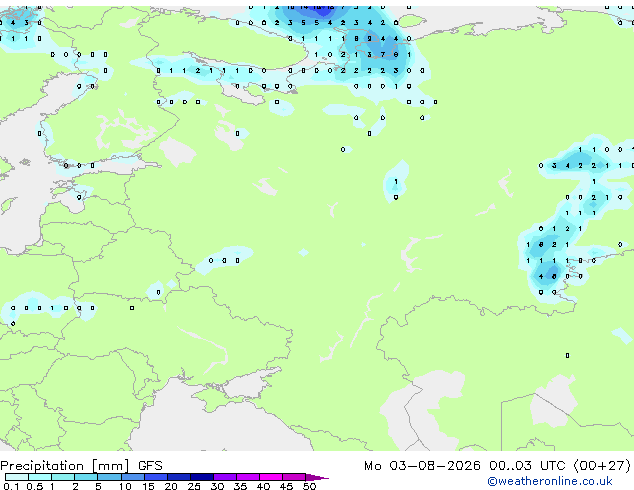
Task: Pick the 35–40 mm violet legend swatch
Action: pos(248,477)
